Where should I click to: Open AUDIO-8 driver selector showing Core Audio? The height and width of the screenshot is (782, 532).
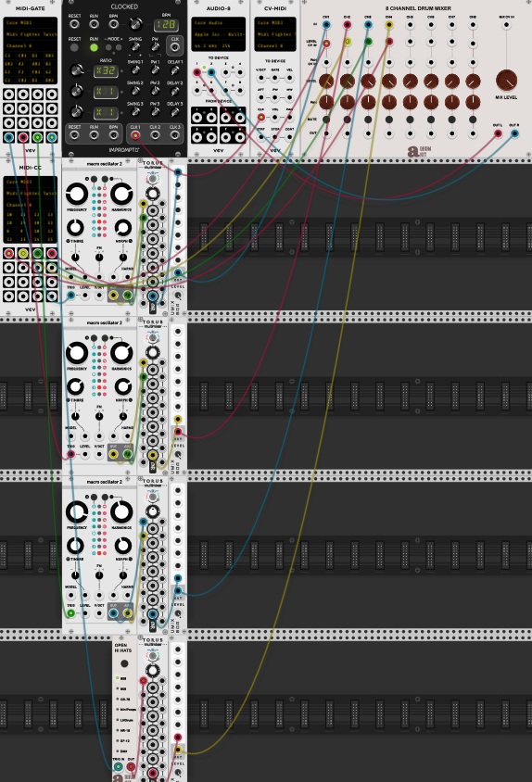[x=218, y=23]
